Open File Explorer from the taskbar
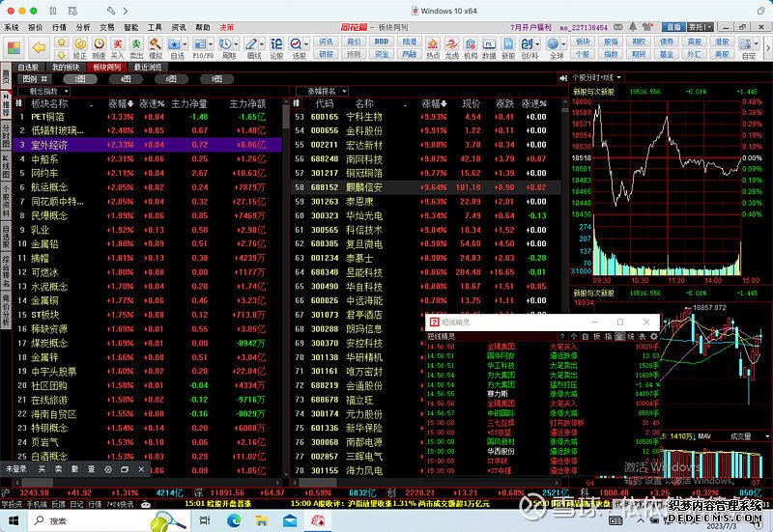This screenshot has height=532, width=773. [x=262, y=520]
